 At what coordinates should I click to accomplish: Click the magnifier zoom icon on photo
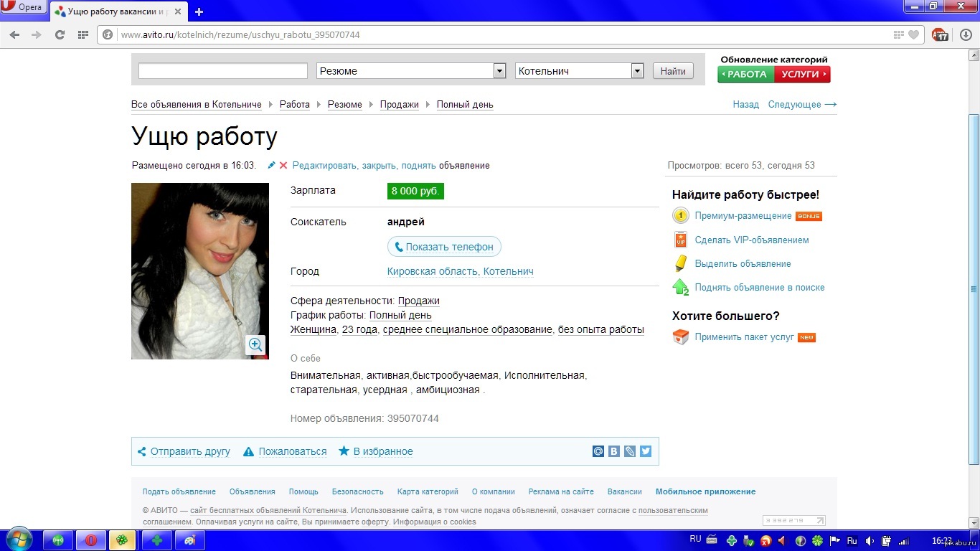[x=255, y=344]
